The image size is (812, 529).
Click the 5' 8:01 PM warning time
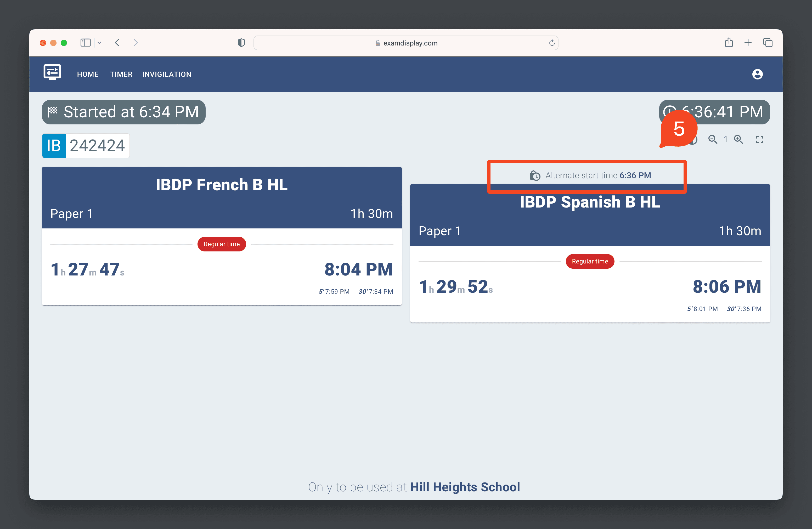point(702,309)
